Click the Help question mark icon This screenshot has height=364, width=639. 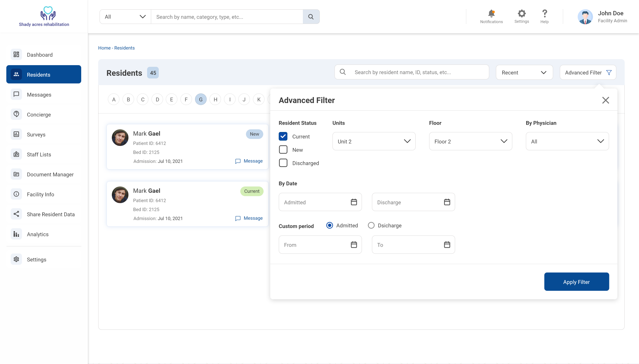[x=544, y=14]
